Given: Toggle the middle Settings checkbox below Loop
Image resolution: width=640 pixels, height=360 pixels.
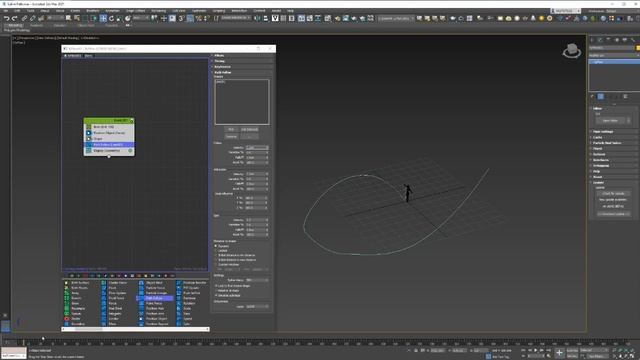Looking at the screenshot, I should pyautogui.click(x=216, y=291).
